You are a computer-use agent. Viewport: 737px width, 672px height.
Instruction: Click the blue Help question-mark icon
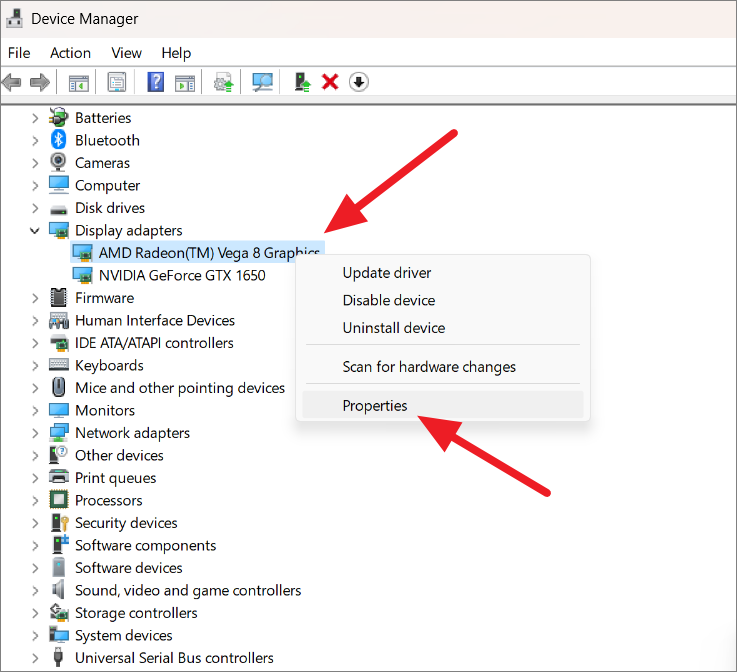[x=156, y=82]
